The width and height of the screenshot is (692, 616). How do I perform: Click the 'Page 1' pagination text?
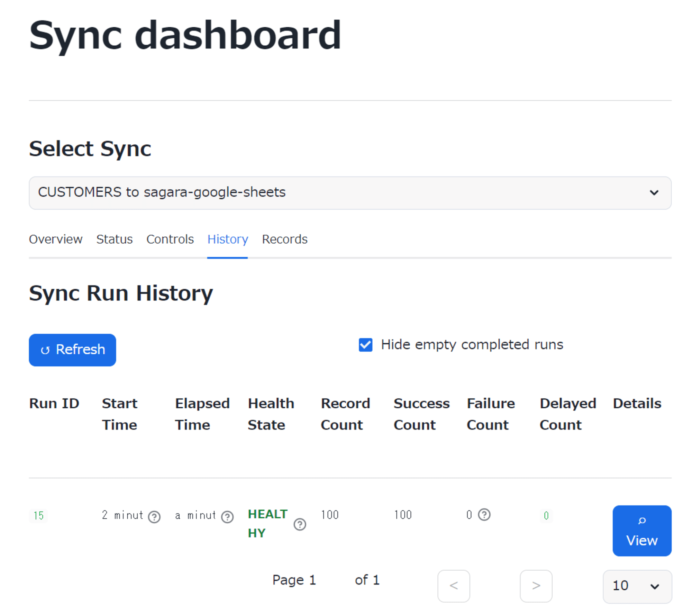click(294, 580)
